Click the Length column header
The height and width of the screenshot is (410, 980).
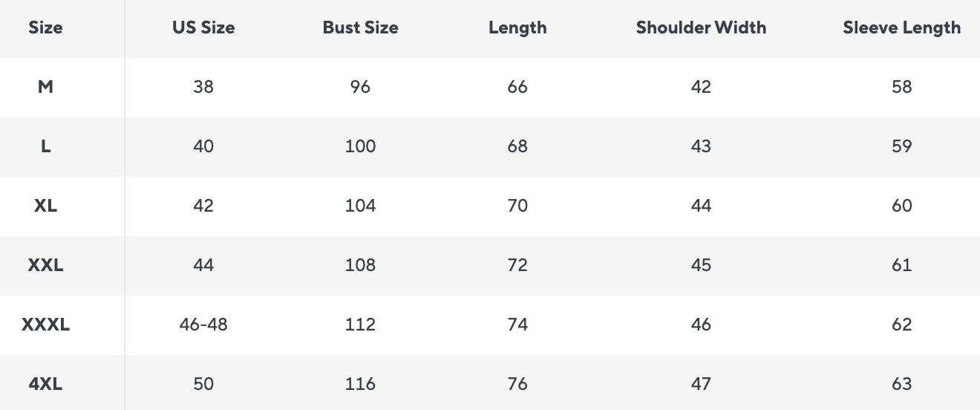tap(517, 28)
